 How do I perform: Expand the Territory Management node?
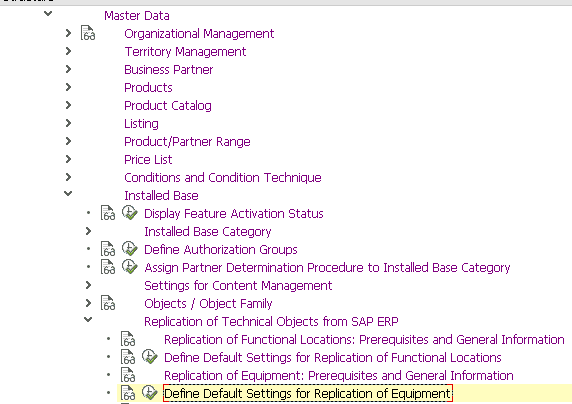(x=68, y=51)
